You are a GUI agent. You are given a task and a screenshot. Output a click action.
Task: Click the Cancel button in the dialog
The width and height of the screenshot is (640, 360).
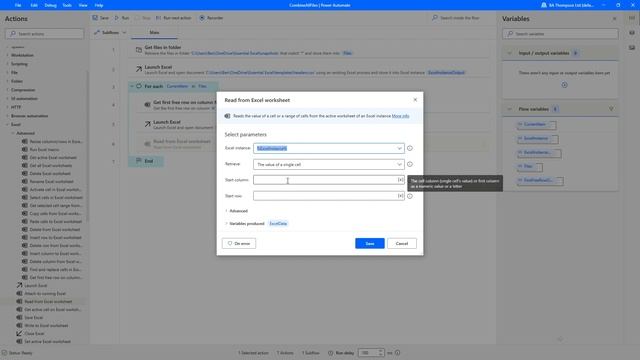(x=402, y=243)
